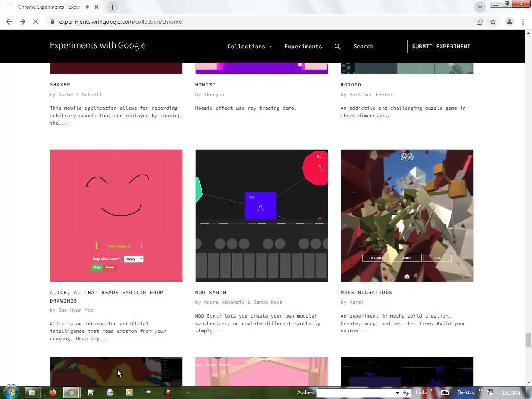The height and width of the screenshot is (399, 532).
Task: Click the taskbar Address input field
Action: pos(355,392)
